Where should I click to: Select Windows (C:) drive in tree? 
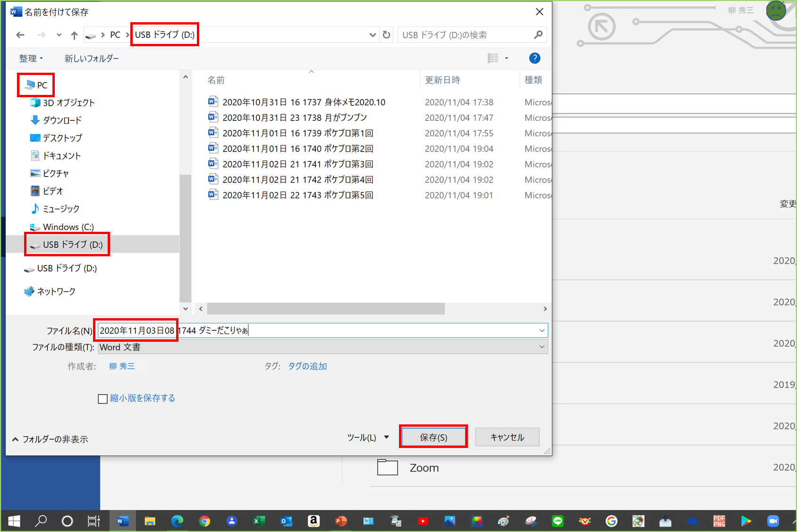(62, 227)
